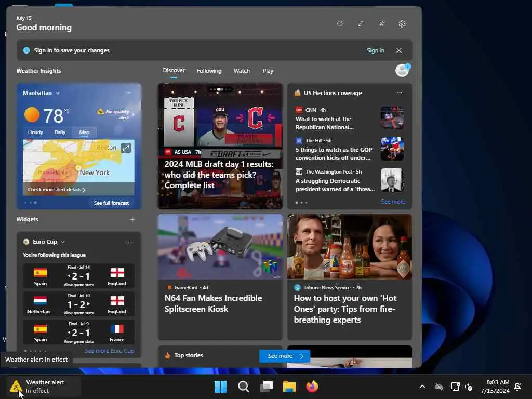Click the Top stories heading
Screen dimensions: 532x399
(x=189, y=355)
